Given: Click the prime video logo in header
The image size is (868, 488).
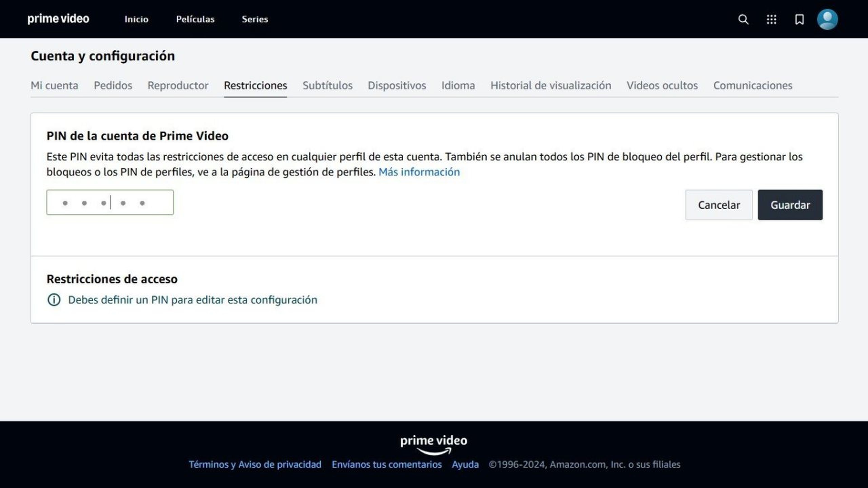Looking at the screenshot, I should click(58, 19).
